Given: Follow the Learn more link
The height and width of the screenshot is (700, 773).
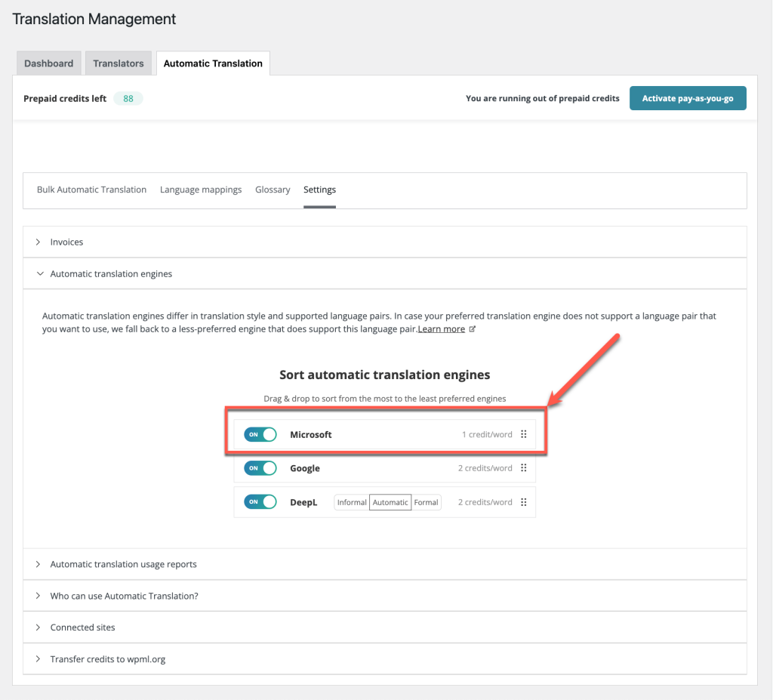Looking at the screenshot, I should [442, 329].
